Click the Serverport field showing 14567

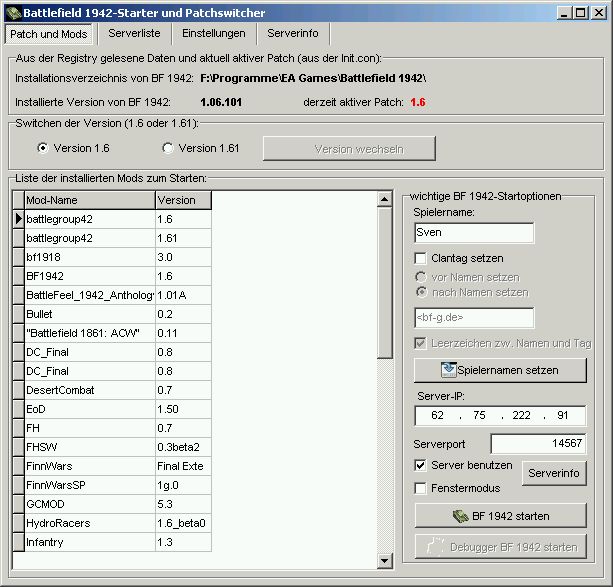[538, 444]
